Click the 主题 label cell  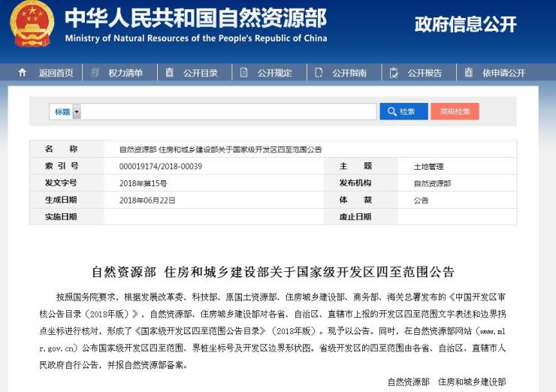click(x=361, y=166)
